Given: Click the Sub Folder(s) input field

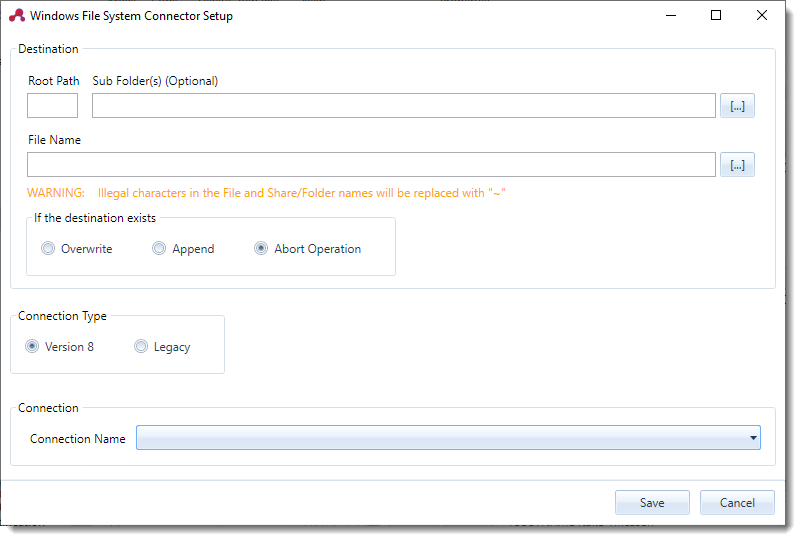Looking at the screenshot, I should pyautogui.click(x=403, y=106).
